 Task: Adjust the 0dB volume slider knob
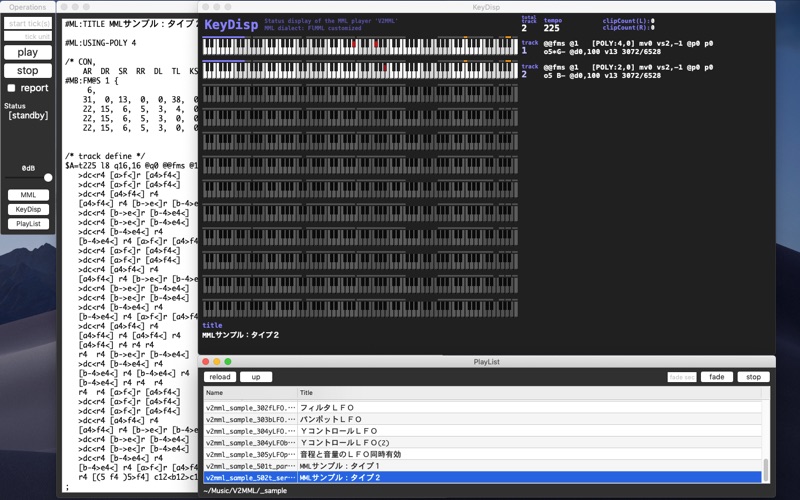click(x=48, y=178)
